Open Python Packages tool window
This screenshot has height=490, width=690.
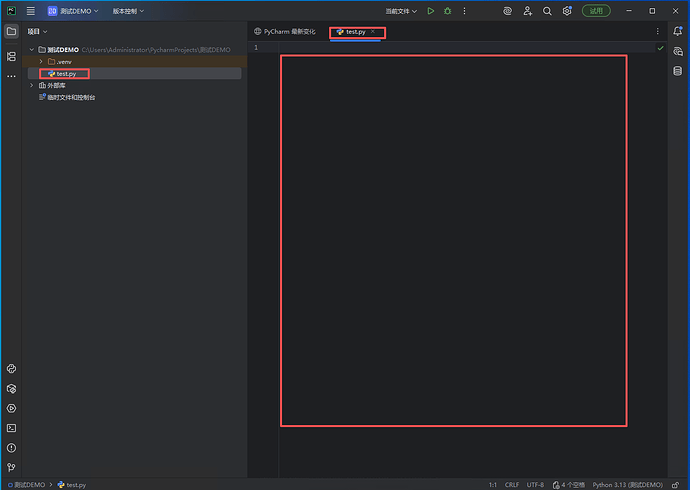click(11, 388)
